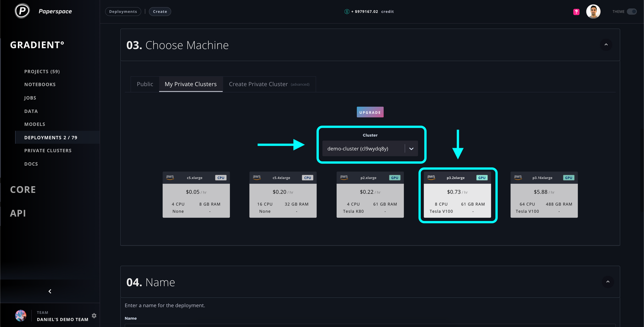The width and height of the screenshot is (644, 327).
Task: Click the AWS logo on c5.xlarge card
Action: [170, 177]
